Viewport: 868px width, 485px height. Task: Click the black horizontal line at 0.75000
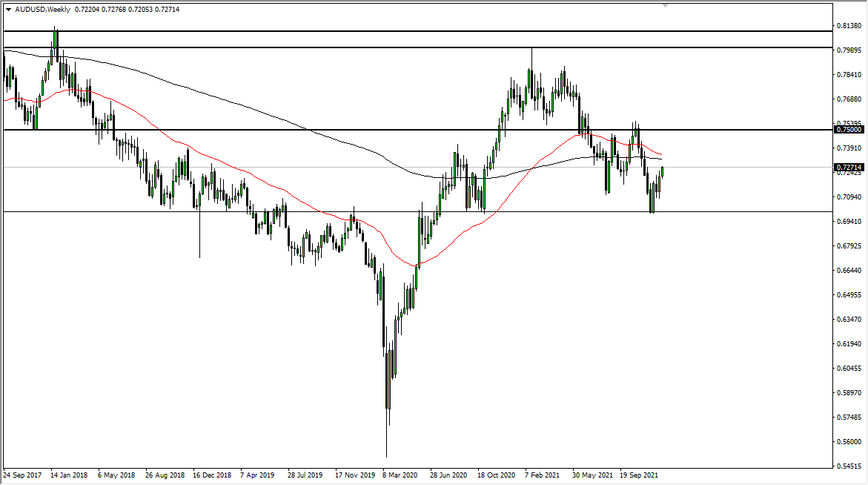point(445,130)
